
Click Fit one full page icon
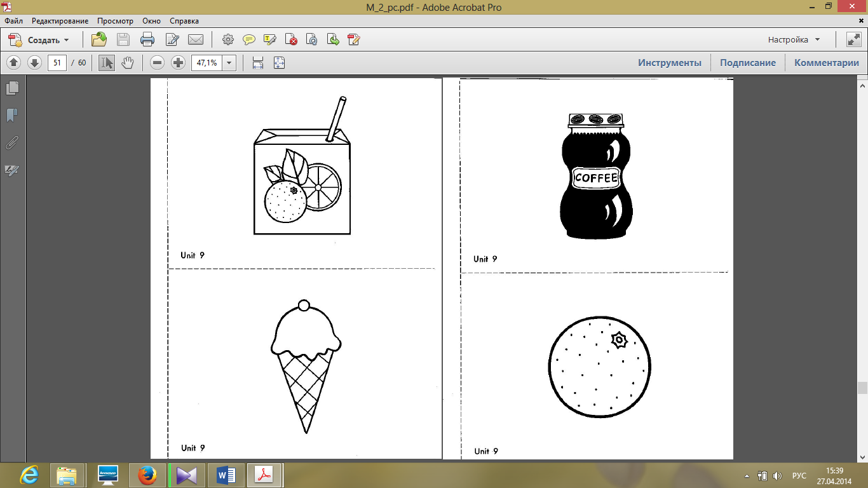tap(279, 63)
